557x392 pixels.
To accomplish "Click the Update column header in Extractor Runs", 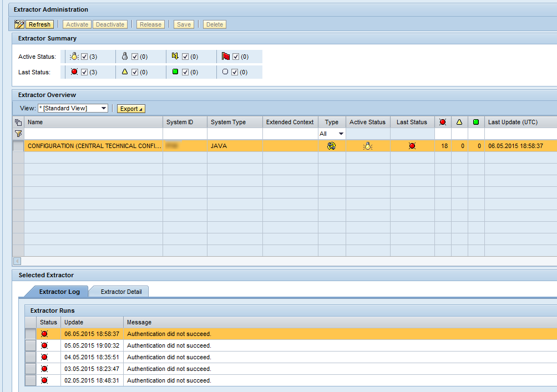I will tap(92, 322).
